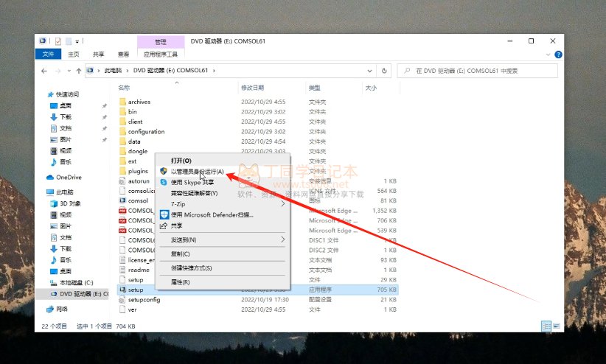Click the Properties icon in quick access toolbar
Viewport: 606px width, 364px height.
(x=58, y=41)
